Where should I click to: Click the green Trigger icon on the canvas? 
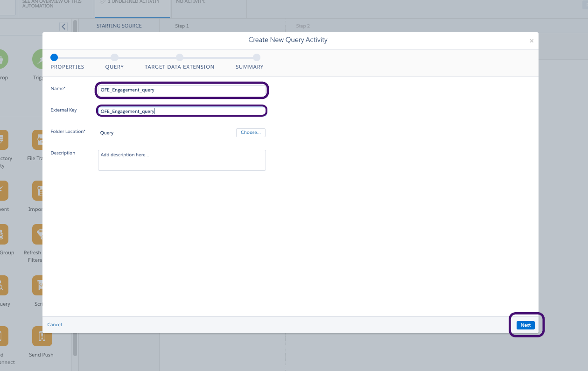pos(38,60)
